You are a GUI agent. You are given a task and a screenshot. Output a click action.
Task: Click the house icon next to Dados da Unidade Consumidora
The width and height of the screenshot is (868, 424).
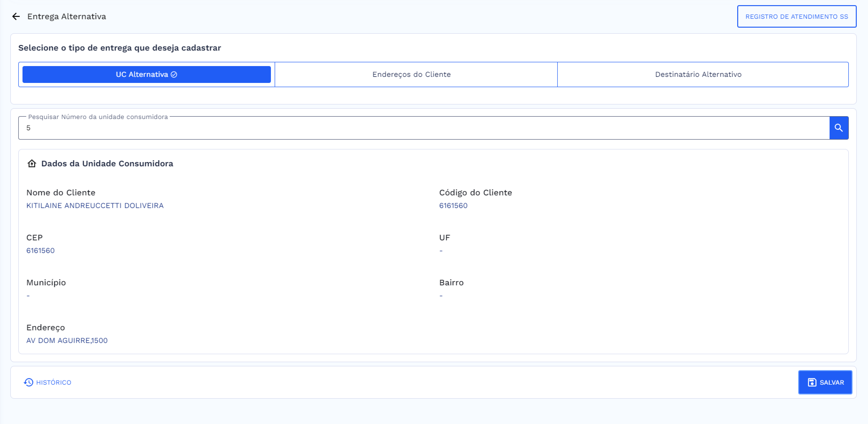tap(32, 164)
